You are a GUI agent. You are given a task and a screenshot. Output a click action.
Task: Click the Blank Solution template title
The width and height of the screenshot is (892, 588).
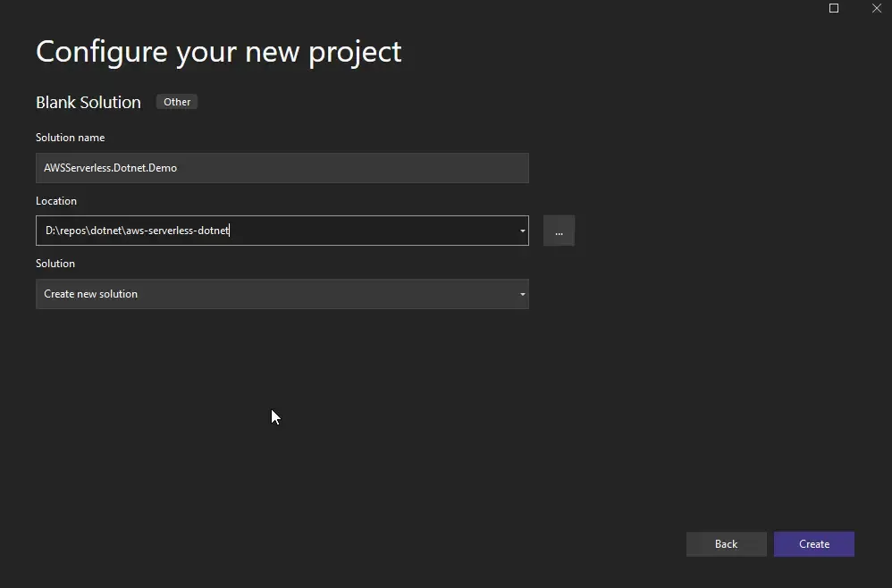click(x=87, y=102)
